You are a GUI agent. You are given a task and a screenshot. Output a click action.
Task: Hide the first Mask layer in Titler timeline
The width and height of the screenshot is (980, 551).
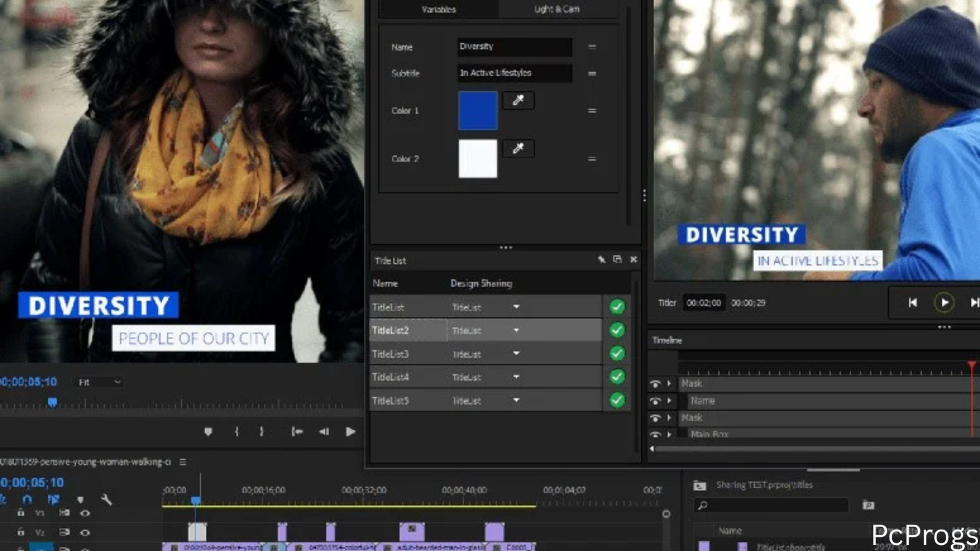click(x=655, y=384)
